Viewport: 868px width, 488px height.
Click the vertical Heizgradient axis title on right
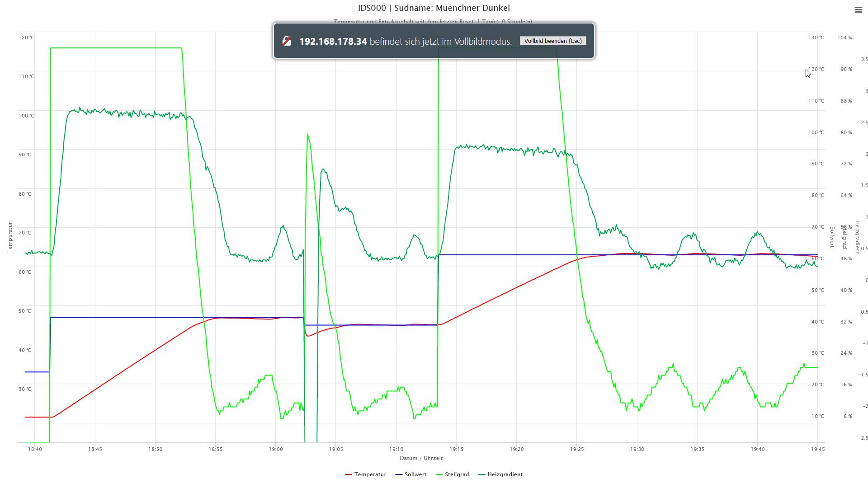857,237
